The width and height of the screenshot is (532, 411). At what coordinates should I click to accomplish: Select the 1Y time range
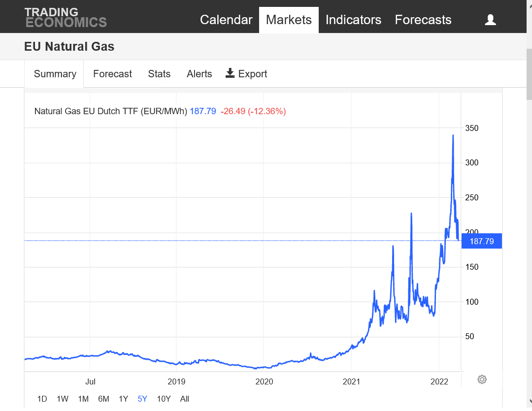click(x=123, y=399)
